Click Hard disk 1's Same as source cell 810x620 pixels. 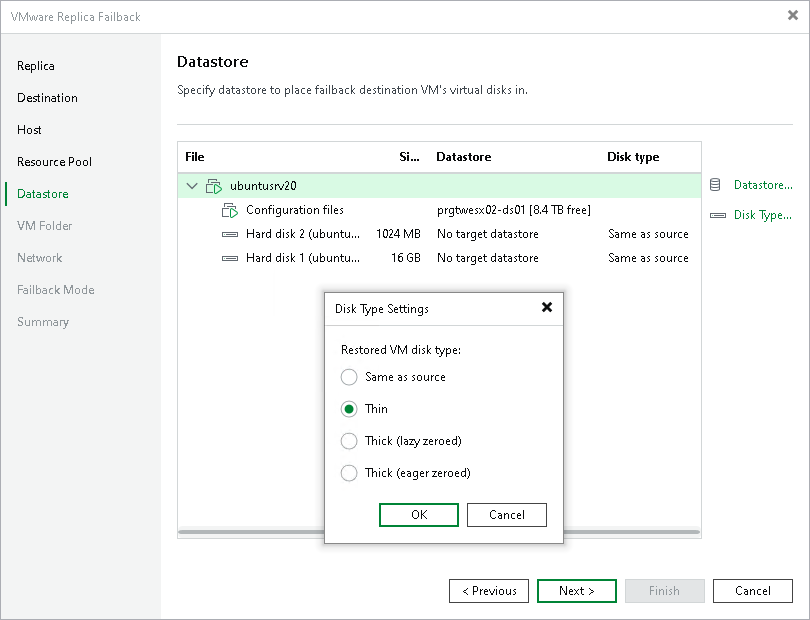(x=648, y=258)
